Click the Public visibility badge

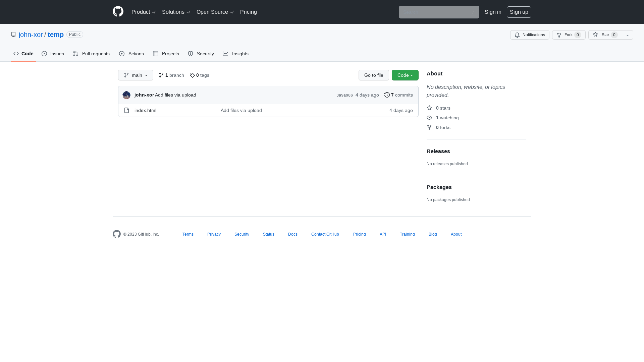click(x=75, y=35)
